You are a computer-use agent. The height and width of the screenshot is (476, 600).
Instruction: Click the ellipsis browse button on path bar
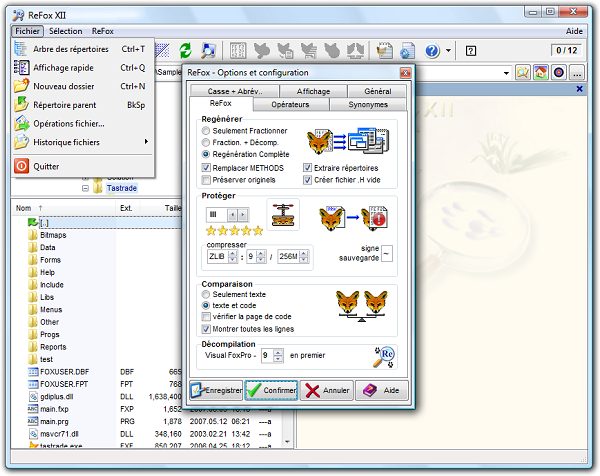[577, 72]
